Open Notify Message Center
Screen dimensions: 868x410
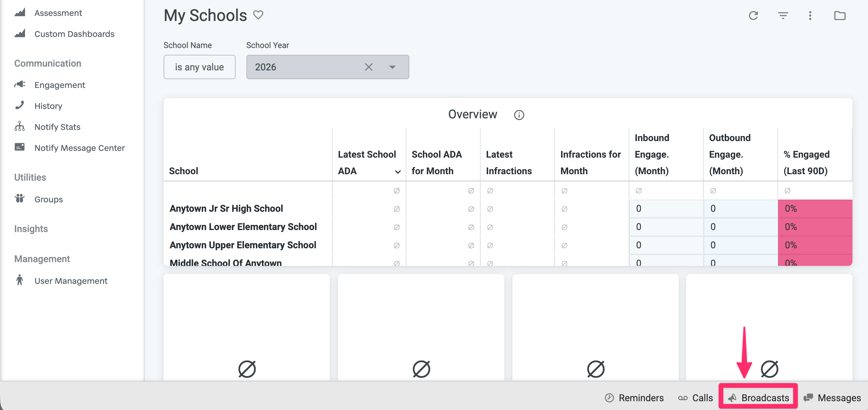click(x=79, y=148)
